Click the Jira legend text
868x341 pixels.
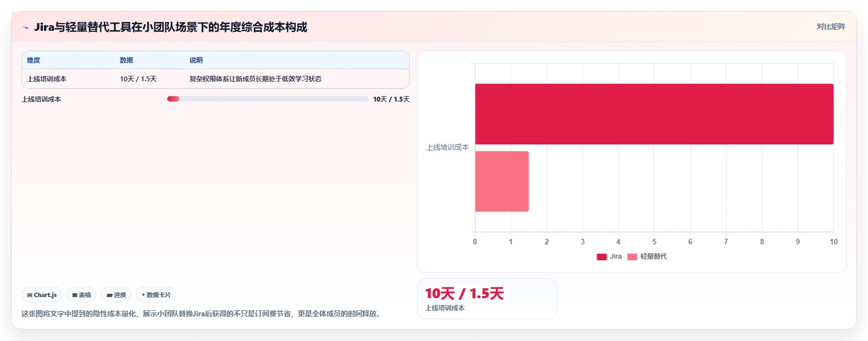pos(616,256)
